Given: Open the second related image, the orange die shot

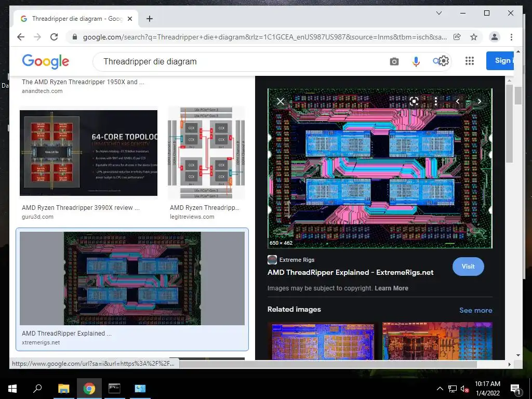Looking at the screenshot, I should click(437, 341).
